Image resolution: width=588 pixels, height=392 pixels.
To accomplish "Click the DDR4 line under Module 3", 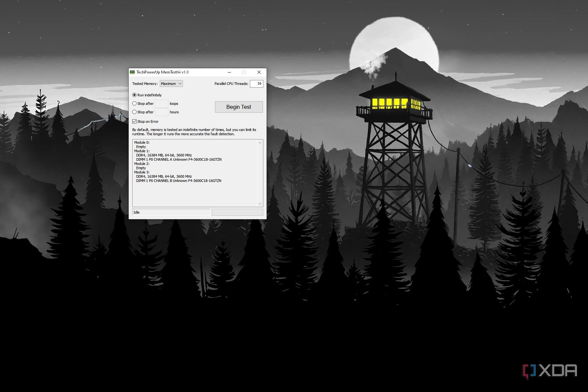I will pyautogui.click(x=164, y=176).
